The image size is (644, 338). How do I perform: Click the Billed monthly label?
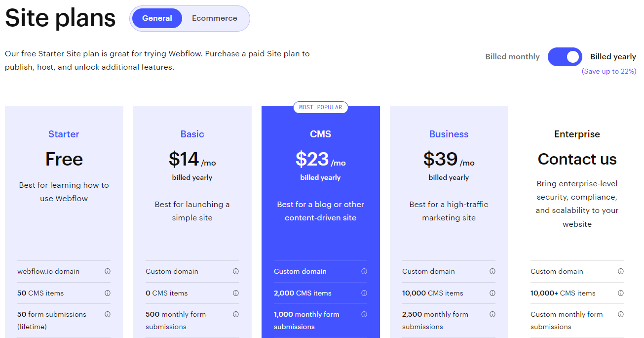512,57
